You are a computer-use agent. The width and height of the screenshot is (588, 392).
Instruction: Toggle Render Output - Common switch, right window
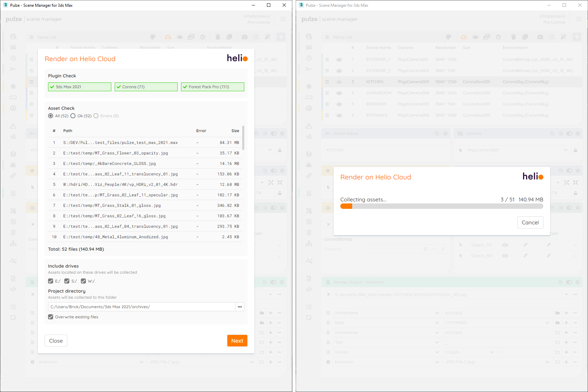pos(569,282)
